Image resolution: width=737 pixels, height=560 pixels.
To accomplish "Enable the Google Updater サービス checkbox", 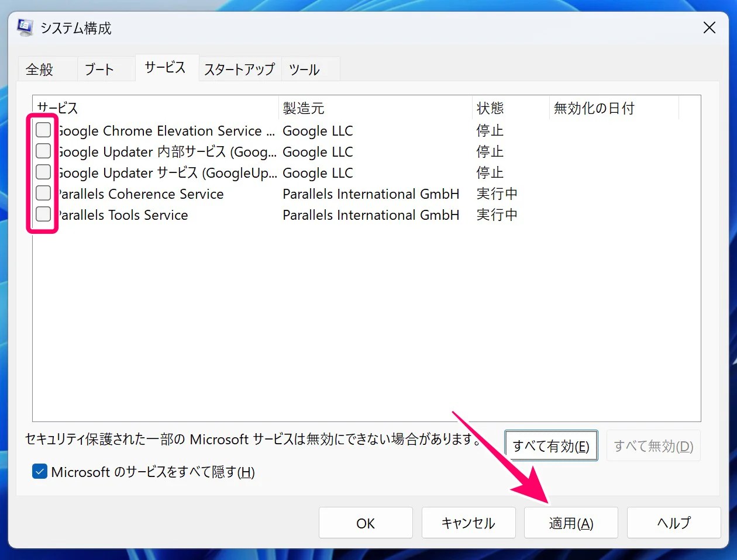I will click(43, 172).
